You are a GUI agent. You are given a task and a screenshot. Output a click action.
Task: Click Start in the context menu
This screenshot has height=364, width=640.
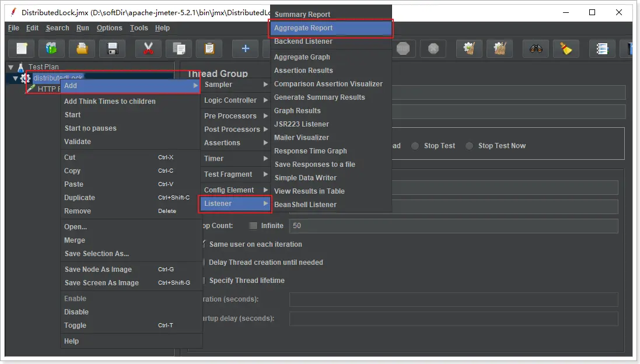(130, 115)
